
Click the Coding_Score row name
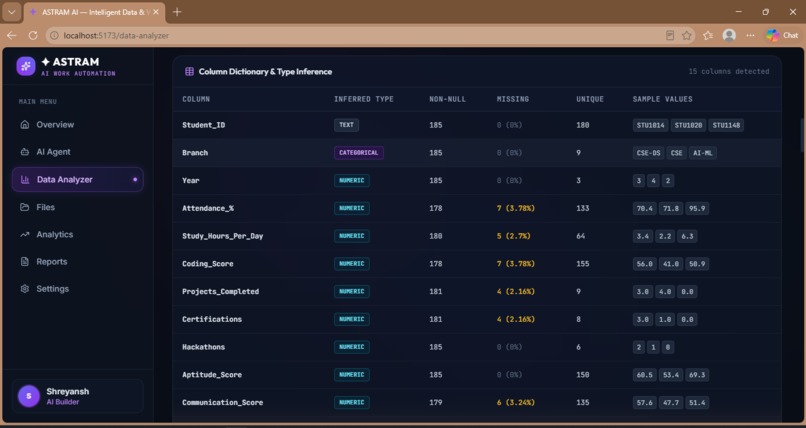pyautogui.click(x=208, y=264)
